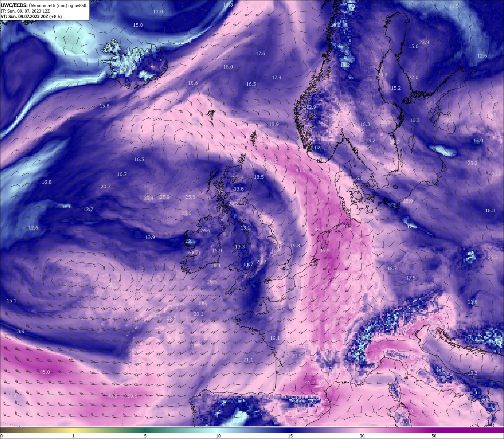The height and width of the screenshot is (439, 504).
Task: Click the map value '45.0'
Action: coord(45,372)
